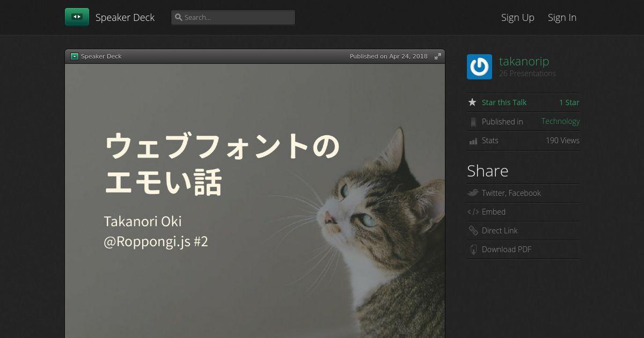
Task: Click the Published in label
Action: click(502, 122)
